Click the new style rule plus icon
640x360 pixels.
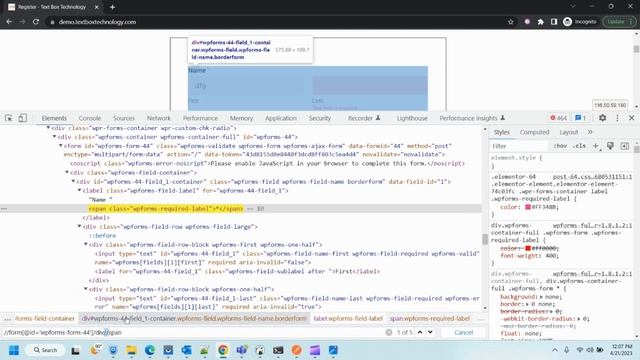click(x=596, y=146)
